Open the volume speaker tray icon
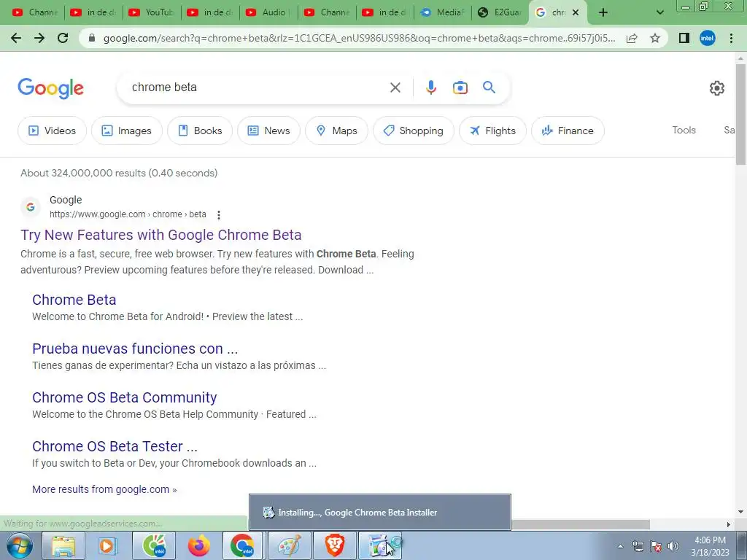747x560 pixels. (x=673, y=547)
